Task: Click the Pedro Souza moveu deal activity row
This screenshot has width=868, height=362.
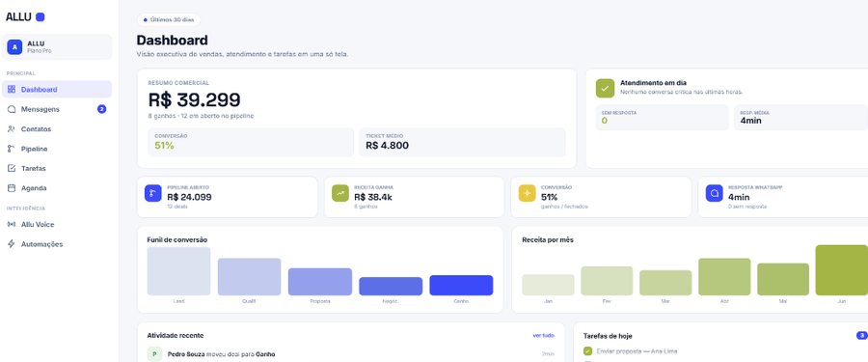Action: tap(350, 354)
